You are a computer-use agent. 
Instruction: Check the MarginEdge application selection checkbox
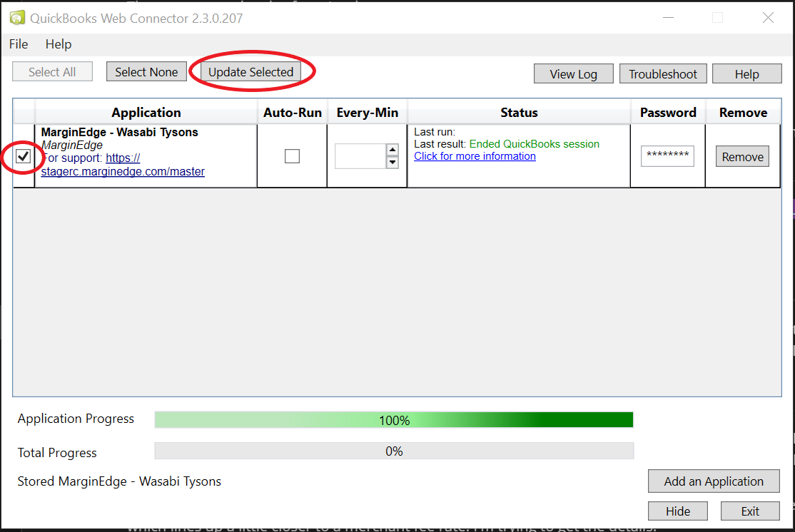[x=24, y=156]
